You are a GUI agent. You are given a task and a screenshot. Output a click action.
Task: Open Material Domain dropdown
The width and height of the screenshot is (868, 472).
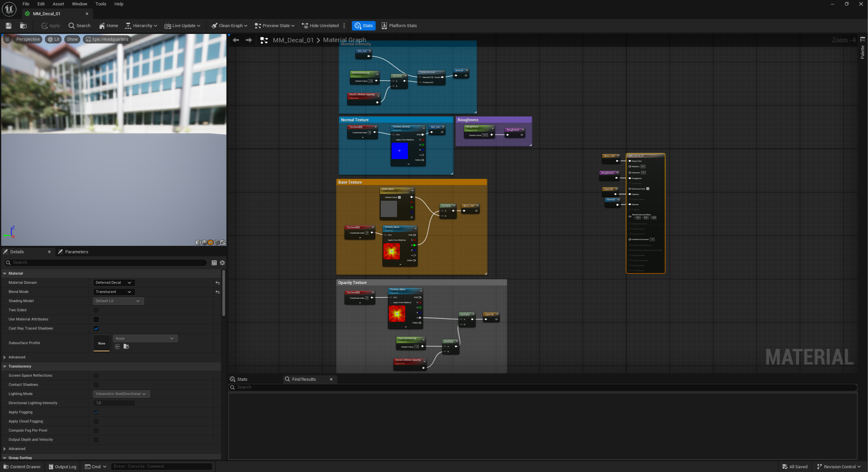[x=114, y=283]
